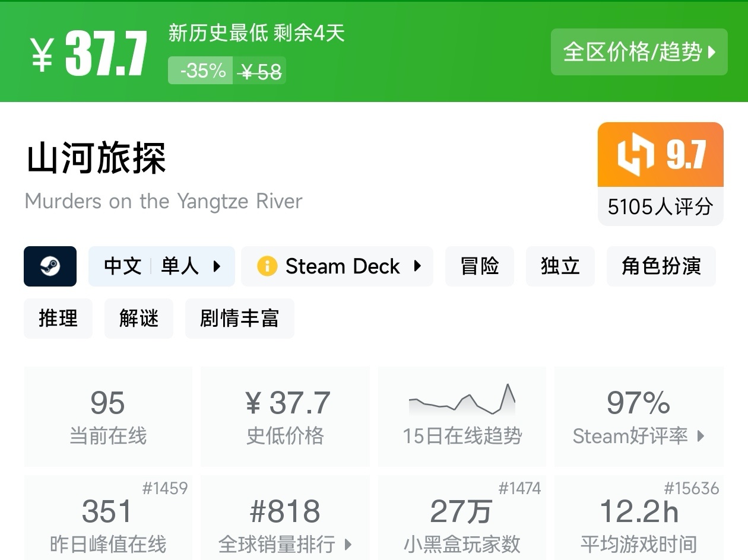Screen dimensions: 748x560
Task: Tap the 351 昨日峰值在线 stat card
Action: [x=108, y=517]
